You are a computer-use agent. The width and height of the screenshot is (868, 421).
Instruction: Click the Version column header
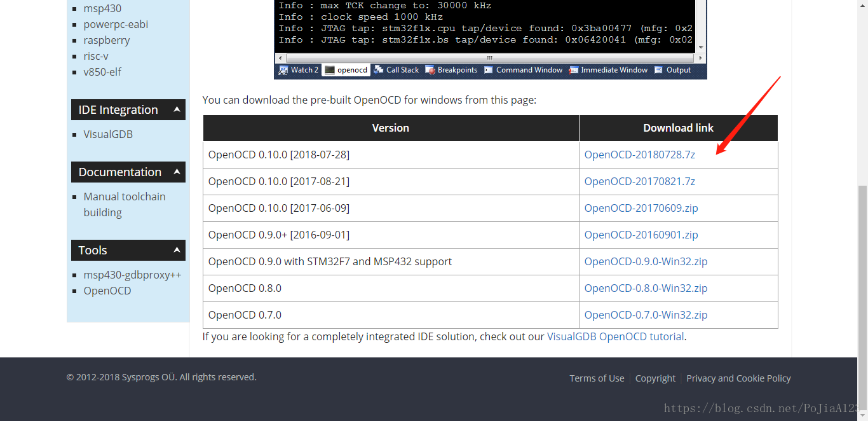(x=391, y=128)
